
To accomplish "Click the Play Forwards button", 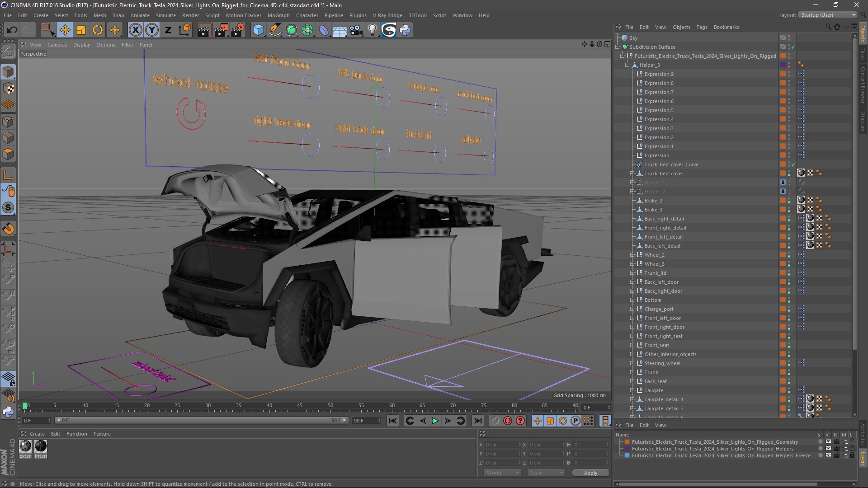I will (435, 421).
